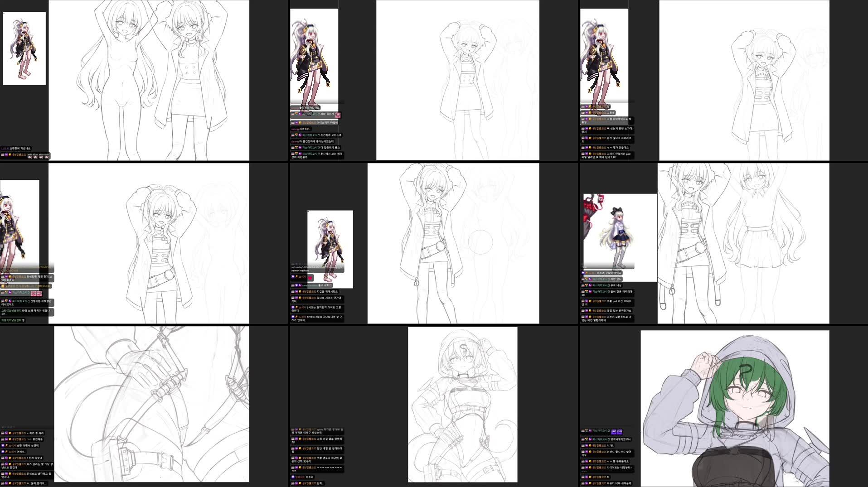Click the flag badge starting a chat message
Screen dimensions: 868x487
click(x=292, y=135)
